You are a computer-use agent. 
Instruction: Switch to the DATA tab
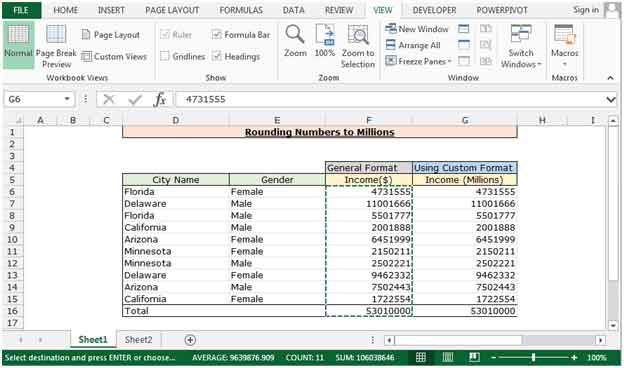pos(294,10)
